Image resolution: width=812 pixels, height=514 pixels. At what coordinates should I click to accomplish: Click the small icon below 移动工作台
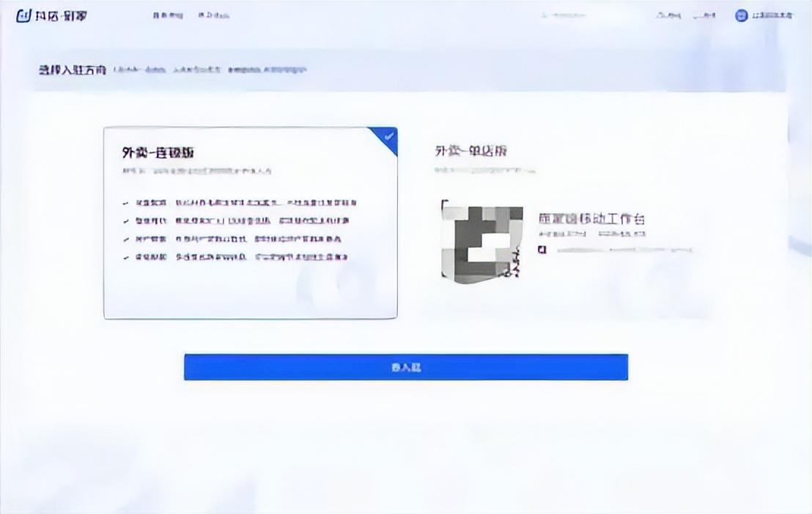pos(542,250)
